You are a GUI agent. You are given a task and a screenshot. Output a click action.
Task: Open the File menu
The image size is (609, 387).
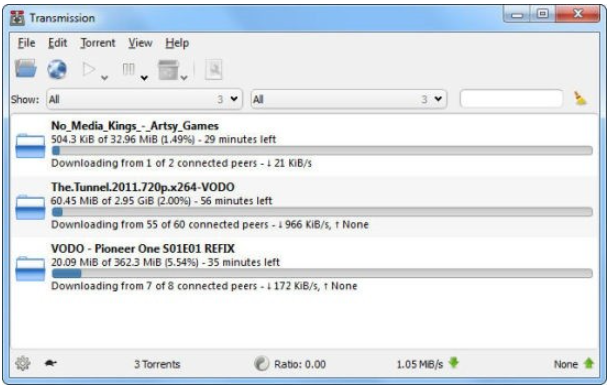[26, 43]
